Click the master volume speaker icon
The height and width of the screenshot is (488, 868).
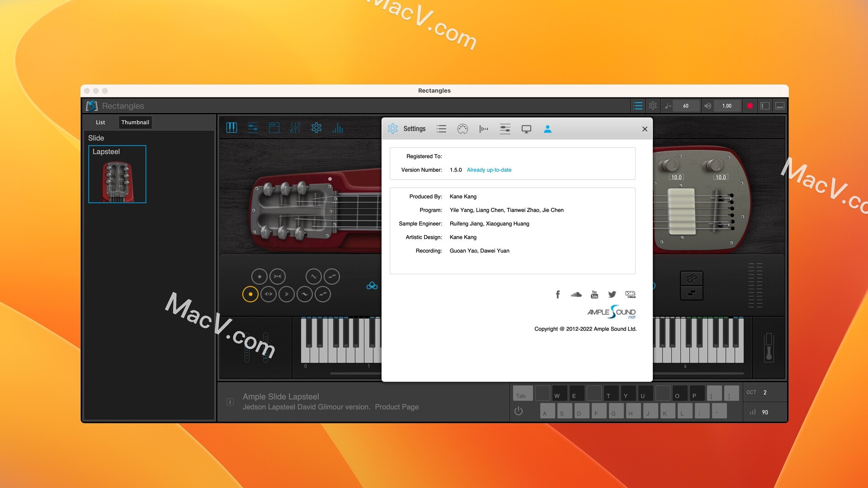708,106
